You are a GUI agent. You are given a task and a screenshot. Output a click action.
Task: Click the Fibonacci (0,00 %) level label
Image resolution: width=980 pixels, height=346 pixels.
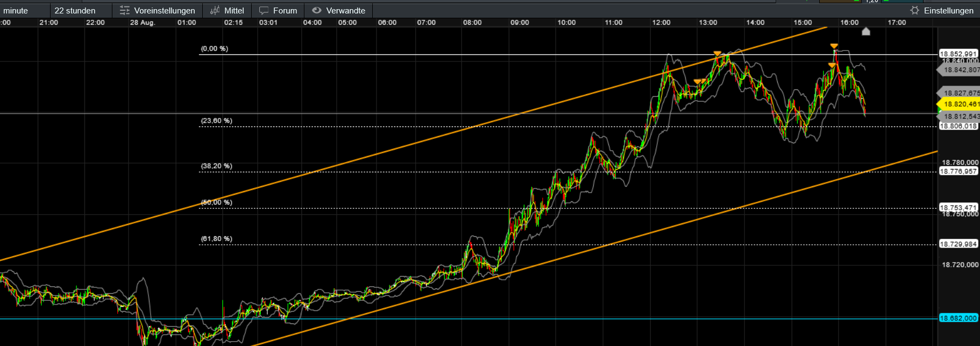click(214, 48)
